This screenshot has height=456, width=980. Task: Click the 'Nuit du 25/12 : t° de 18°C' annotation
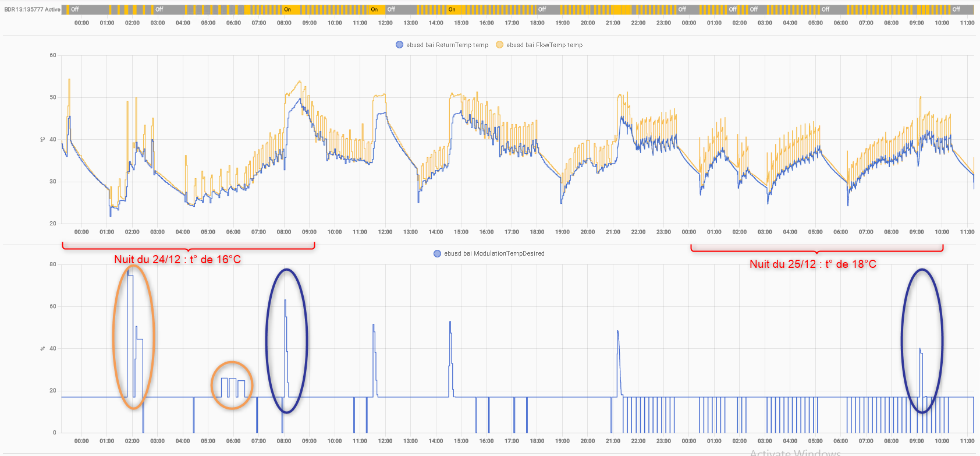[812, 264]
